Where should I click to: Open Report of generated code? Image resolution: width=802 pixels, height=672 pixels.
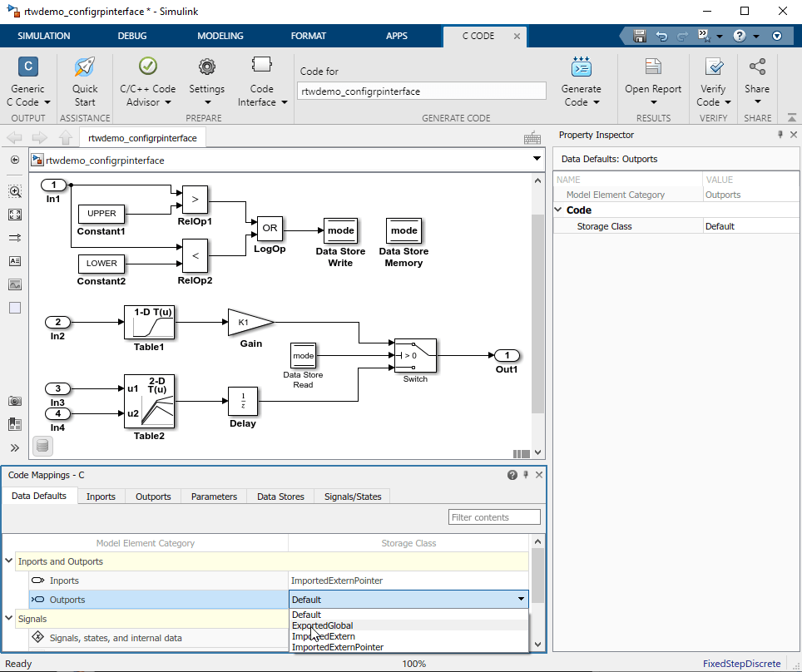653,68
